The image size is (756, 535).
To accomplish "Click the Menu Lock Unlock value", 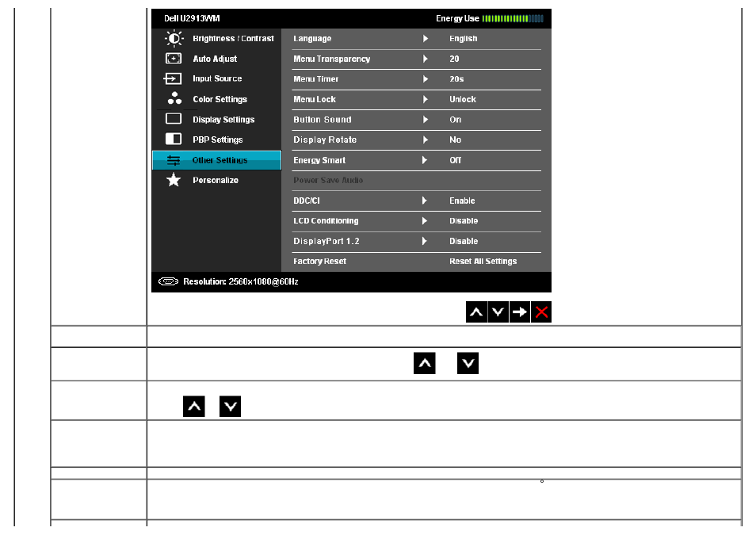I will click(x=462, y=99).
